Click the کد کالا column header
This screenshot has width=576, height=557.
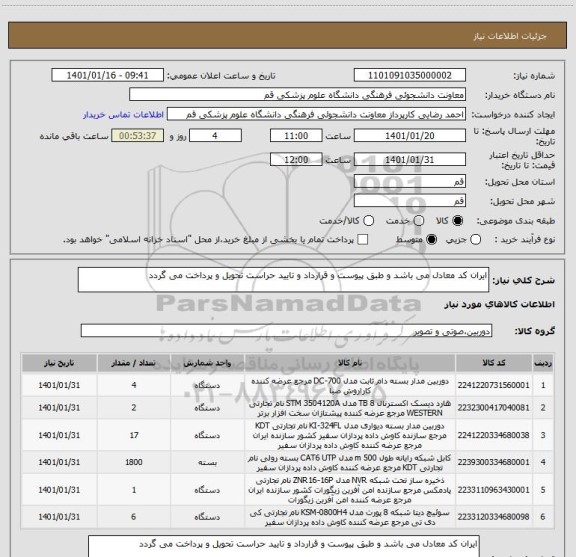coord(494,363)
